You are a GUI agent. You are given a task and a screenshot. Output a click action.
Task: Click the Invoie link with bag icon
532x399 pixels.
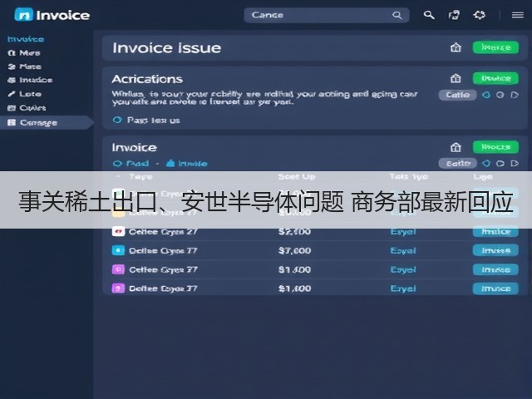[186, 164]
